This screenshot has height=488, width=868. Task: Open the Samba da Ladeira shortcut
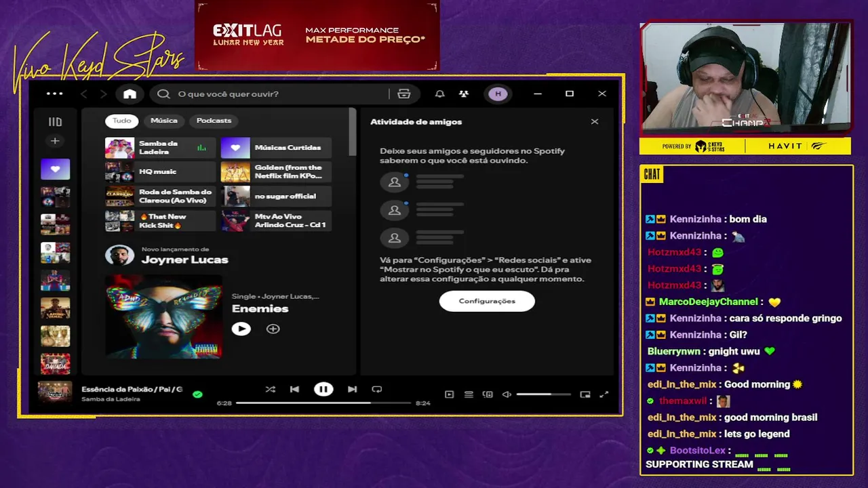pyautogui.click(x=160, y=148)
